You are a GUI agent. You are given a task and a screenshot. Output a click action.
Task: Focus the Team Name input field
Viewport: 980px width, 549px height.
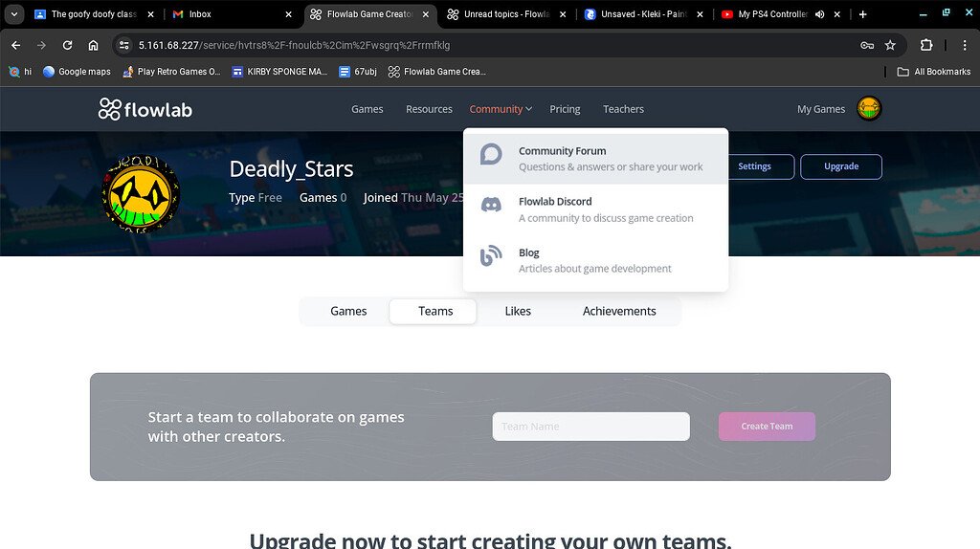click(x=590, y=427)
